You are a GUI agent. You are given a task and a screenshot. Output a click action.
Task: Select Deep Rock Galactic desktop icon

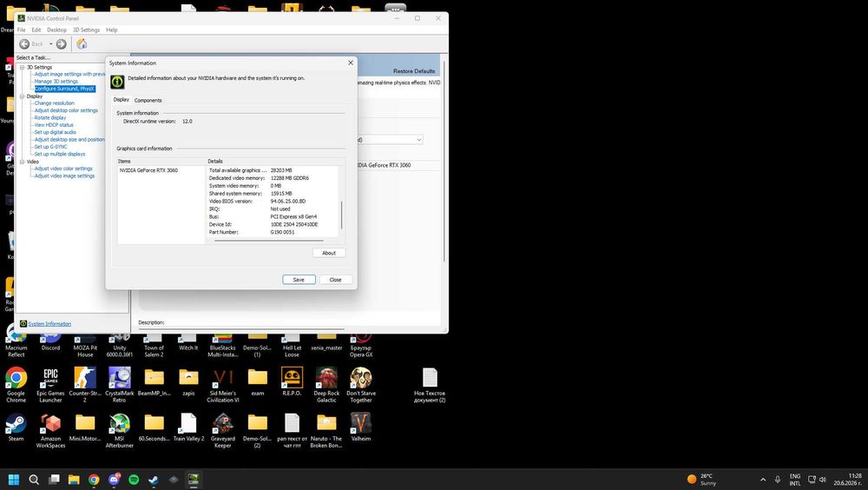[x=326, y=384]
